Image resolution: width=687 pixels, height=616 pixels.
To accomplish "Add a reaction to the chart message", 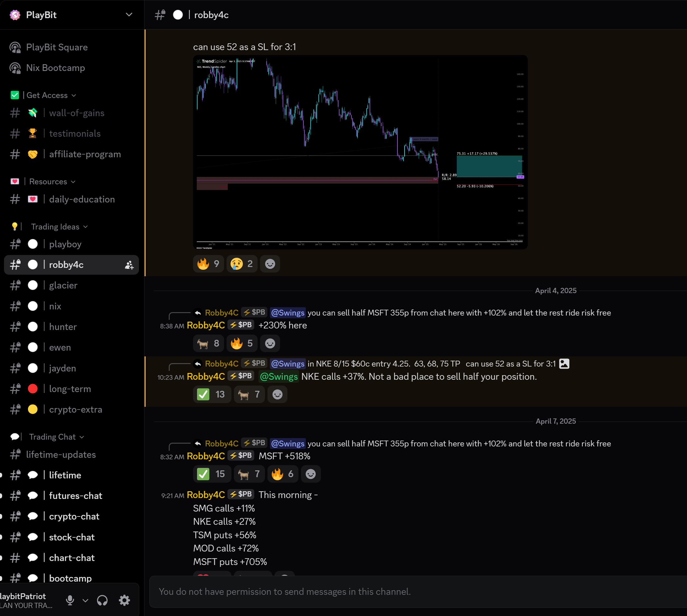I will click(x=270, y=264).
